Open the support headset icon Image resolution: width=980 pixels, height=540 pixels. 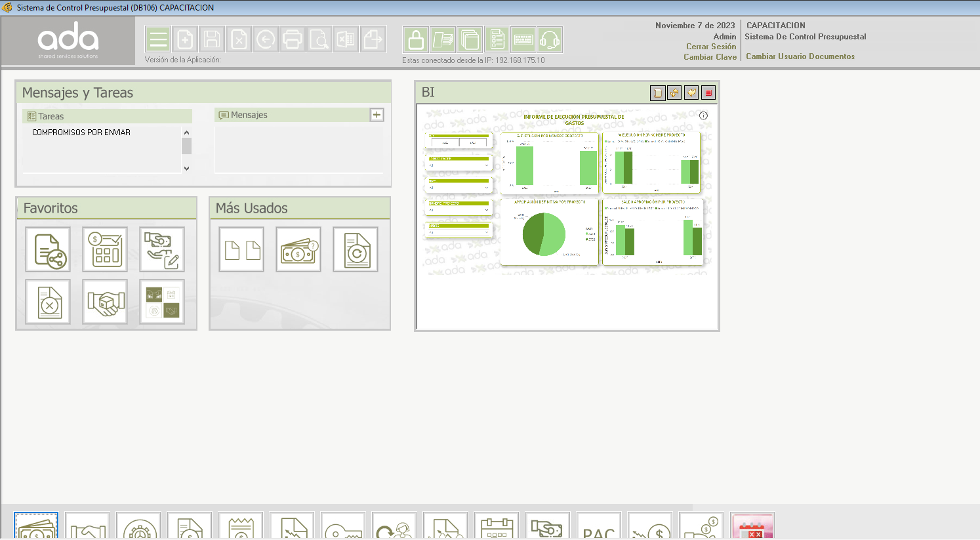click(x=550, y=40)
